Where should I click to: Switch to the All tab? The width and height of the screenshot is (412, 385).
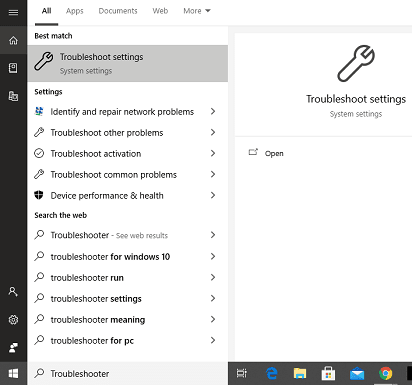point(46,11)
